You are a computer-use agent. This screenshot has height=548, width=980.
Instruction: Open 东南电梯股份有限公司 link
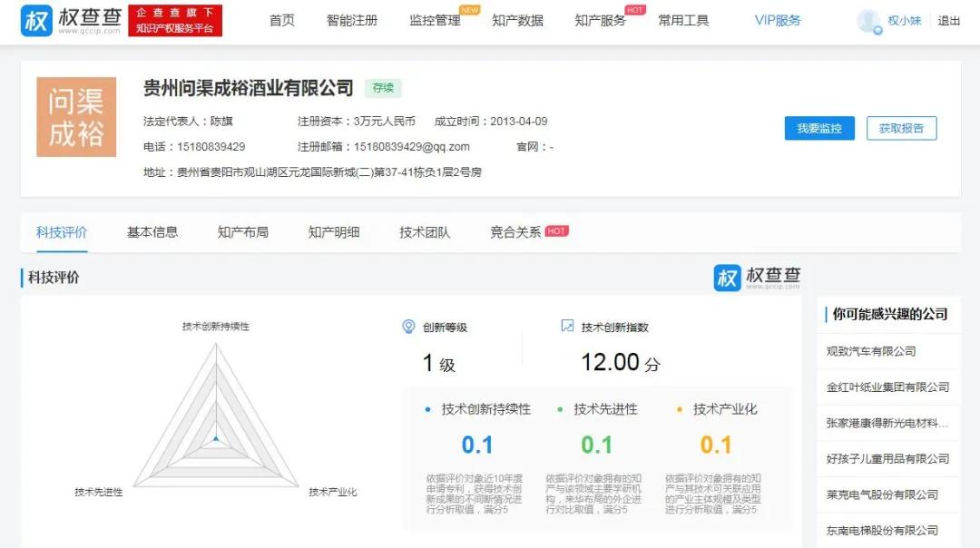tap(883, 531)
